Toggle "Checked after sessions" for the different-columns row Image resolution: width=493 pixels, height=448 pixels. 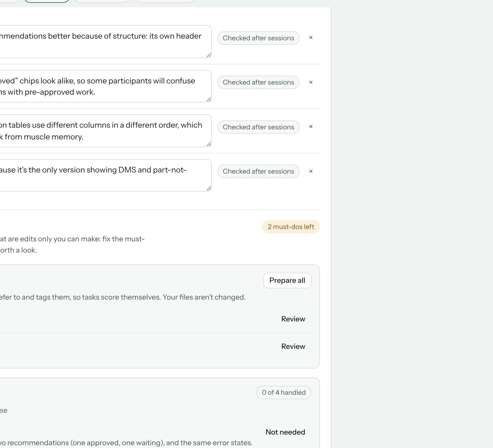point(258,127)
